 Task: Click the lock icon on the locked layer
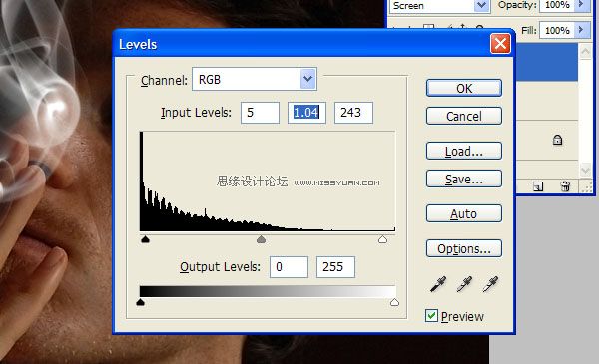click(x=557, y=140)
